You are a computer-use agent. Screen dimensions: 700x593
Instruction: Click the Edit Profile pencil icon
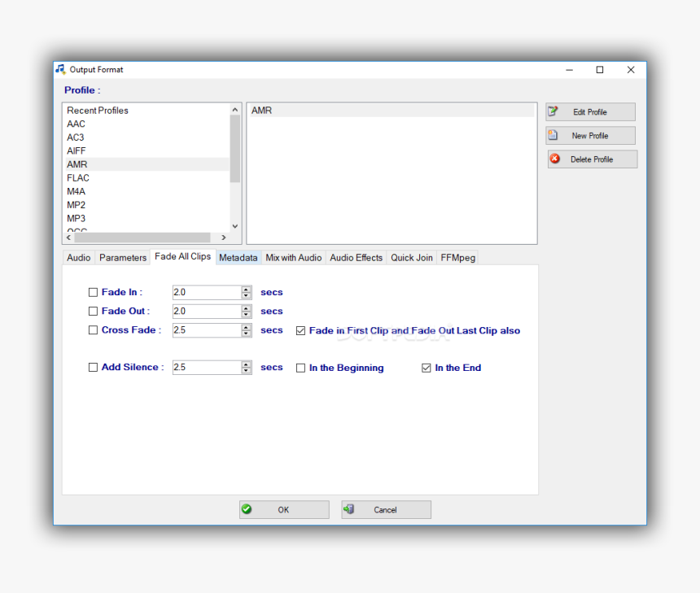(x=553, y=111)
